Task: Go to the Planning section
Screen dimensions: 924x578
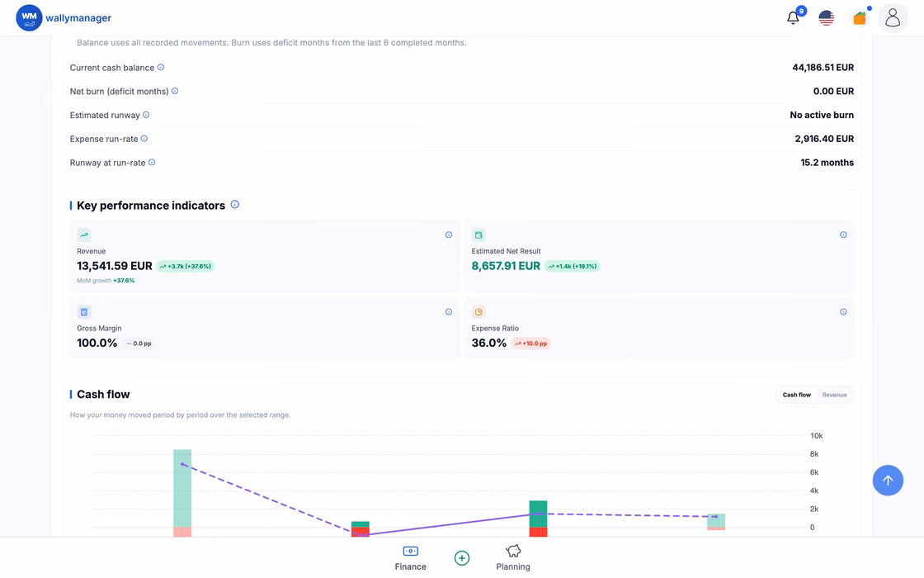Action: pos(513,557)
